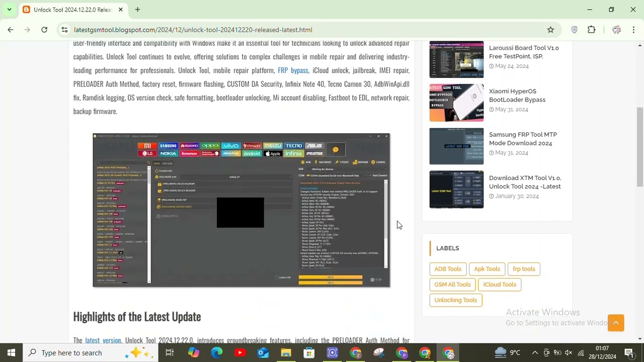The height and width of the screenshot is (362, 644).
Task: Browse the Unlocking Tools label
Action: click(x=456, y=300)
